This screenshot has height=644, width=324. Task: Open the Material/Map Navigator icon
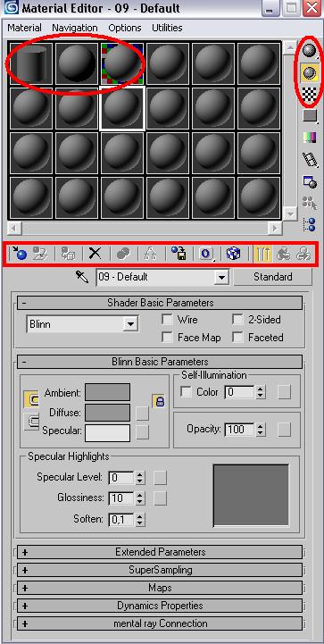click(x=310, y=224)
